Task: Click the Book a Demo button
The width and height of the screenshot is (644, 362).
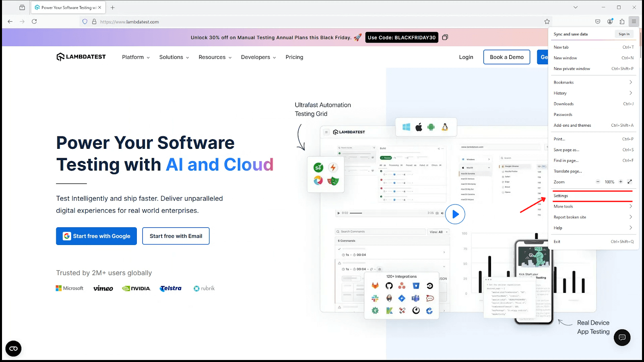Action: coord(507,57)
